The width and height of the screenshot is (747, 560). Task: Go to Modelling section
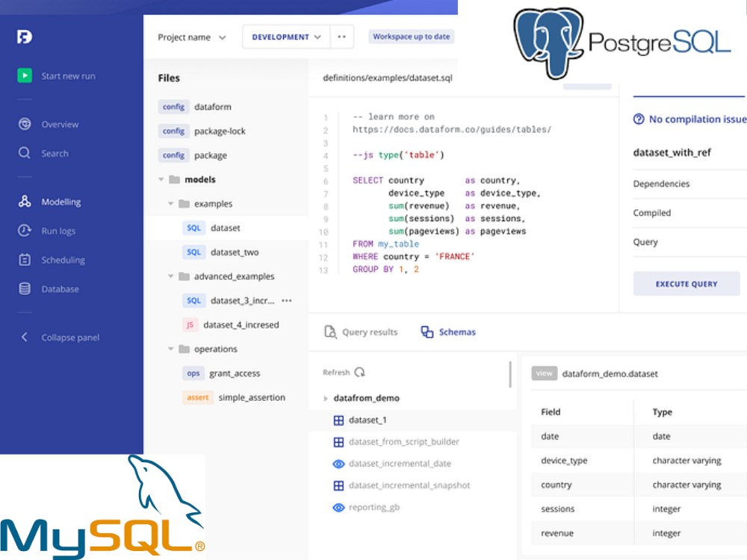[x=61, y=202]
